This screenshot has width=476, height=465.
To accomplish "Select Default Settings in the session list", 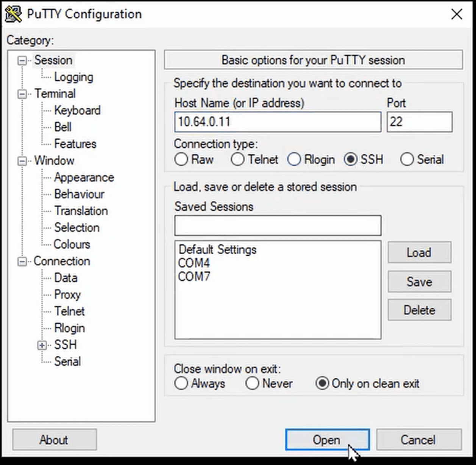I will [x=217, y=250].
